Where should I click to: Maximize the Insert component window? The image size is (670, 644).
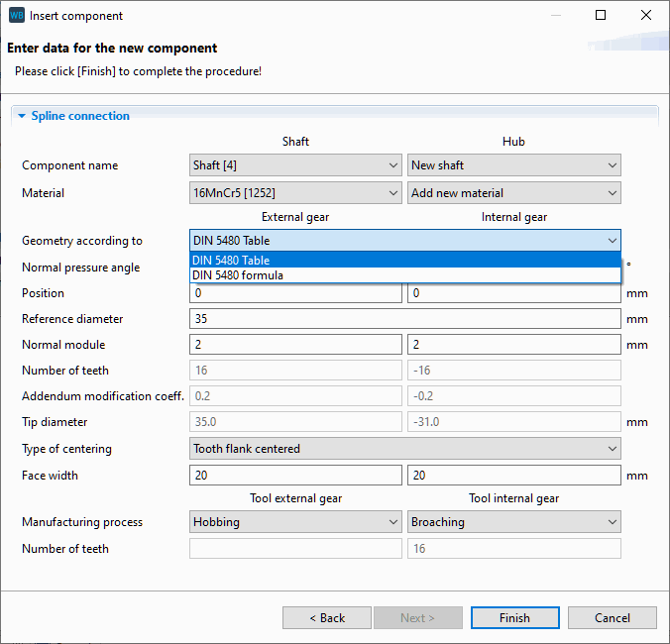tap(601, 16)
